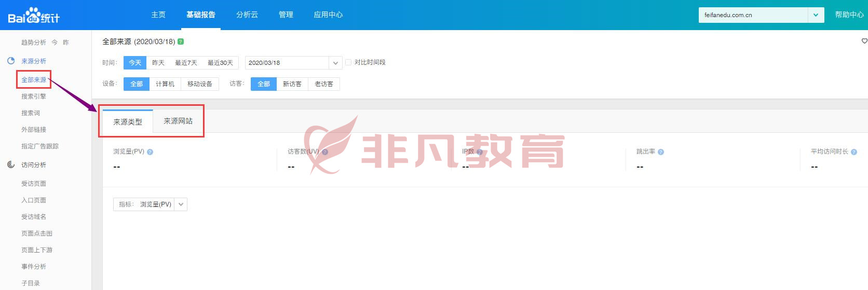868x290 pixels.
Task: Open 帮助中心 link
Action: pyautogui.click(x=849, y=15)
